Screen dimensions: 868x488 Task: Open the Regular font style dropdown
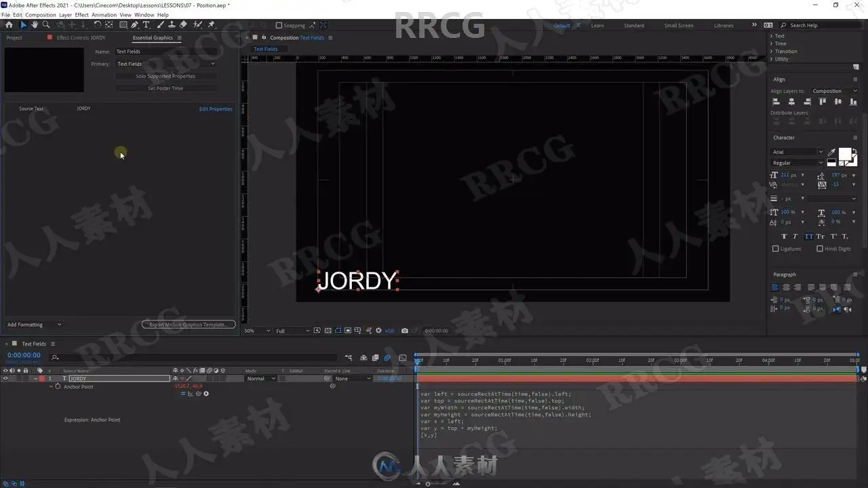click(x=797, y=163)
